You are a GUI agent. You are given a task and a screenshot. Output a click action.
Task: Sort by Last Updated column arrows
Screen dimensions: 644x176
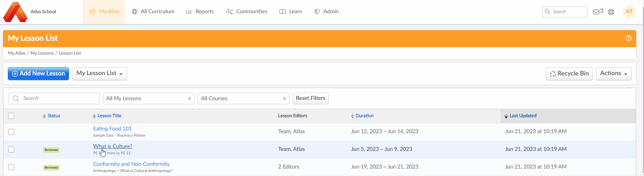pyautogui.click(x=506, y=116)
